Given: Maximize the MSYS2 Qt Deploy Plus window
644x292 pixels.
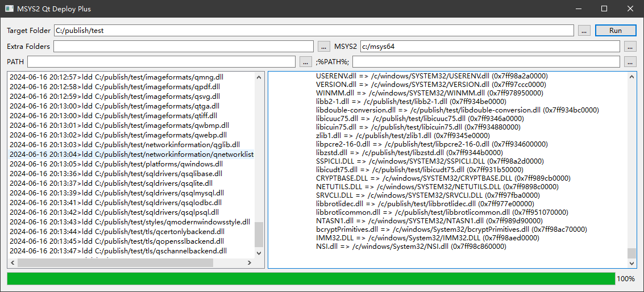Looking at the screenshot, I should pos(604,9).
